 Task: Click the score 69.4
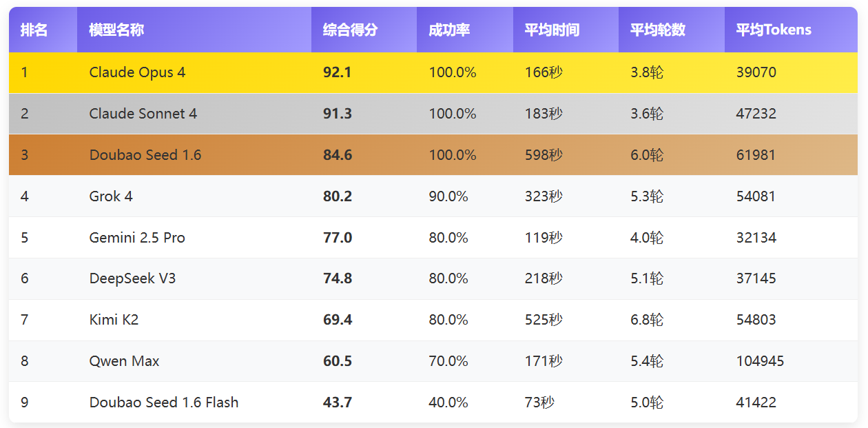coord(338,320)
